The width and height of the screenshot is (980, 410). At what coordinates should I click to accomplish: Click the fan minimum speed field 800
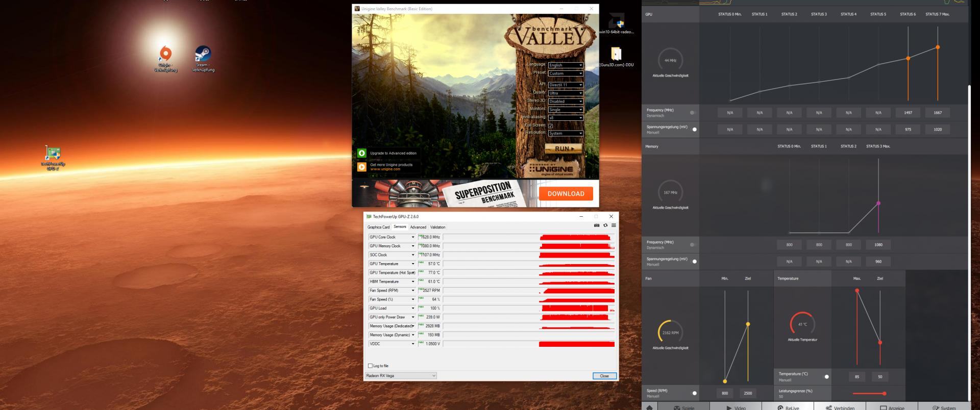point(725,393)
